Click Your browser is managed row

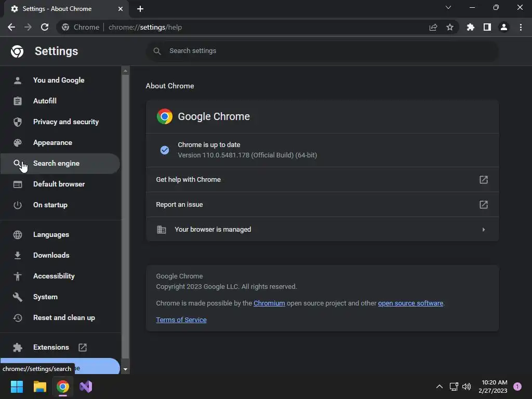pos(322,230)
